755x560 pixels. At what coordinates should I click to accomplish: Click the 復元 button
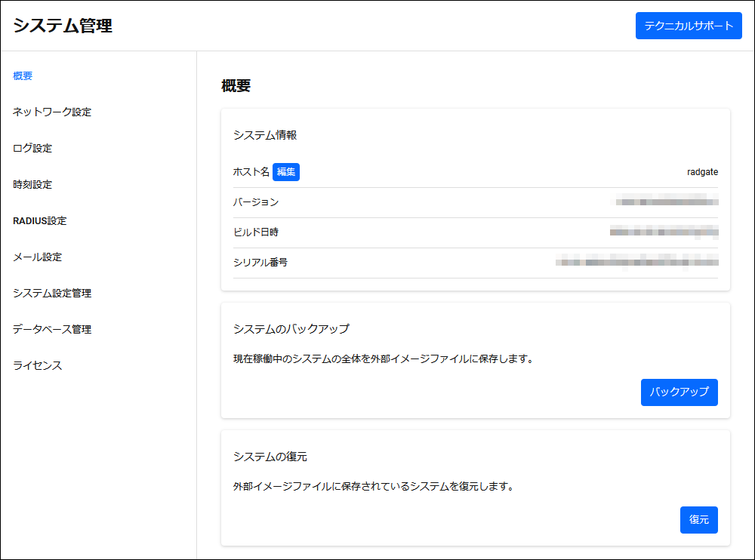[x=698, y=519]
